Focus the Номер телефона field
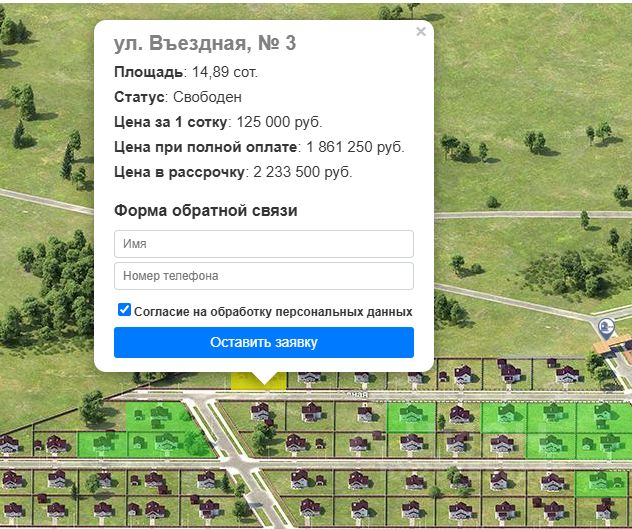Screen dimensions: 632x529 (264, 276)
